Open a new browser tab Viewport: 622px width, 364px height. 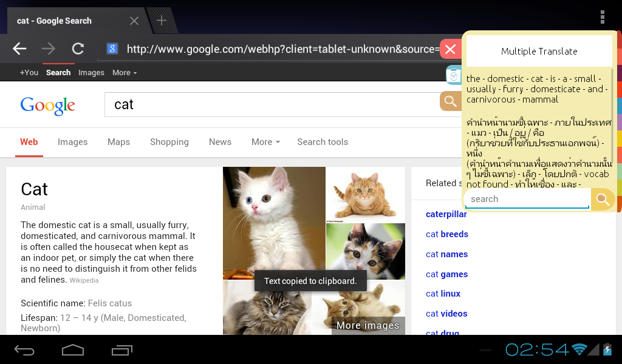(x=162, y=21)
